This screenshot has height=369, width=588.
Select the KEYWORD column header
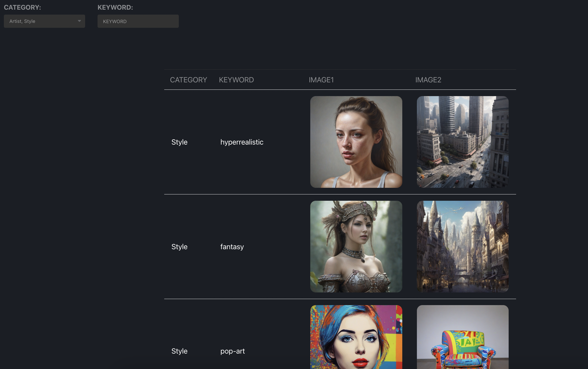[x=236, y=80]
